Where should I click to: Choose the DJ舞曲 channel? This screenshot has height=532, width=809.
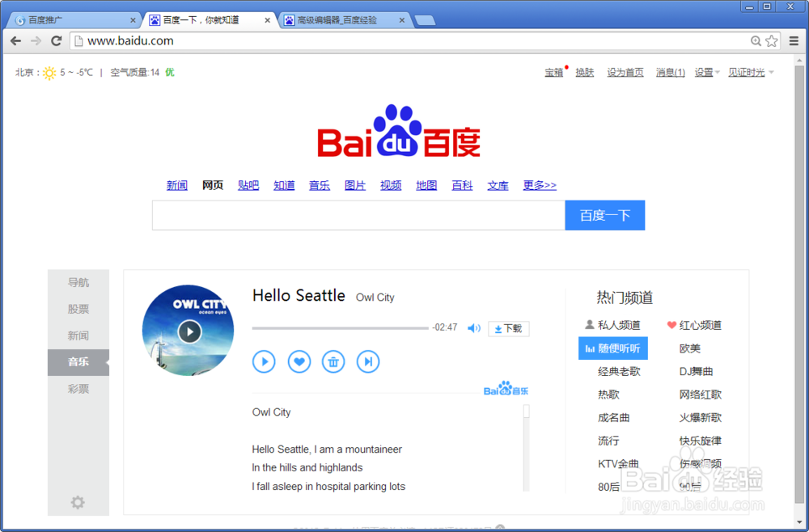pyautogui.click(x=696, y=371)
